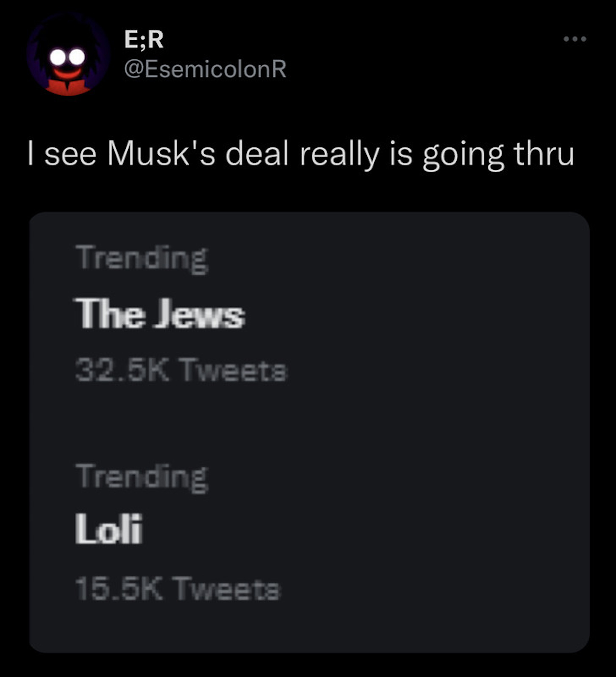Click the word "really" in the tweet
616x677 pixels.
click(339, 155)
